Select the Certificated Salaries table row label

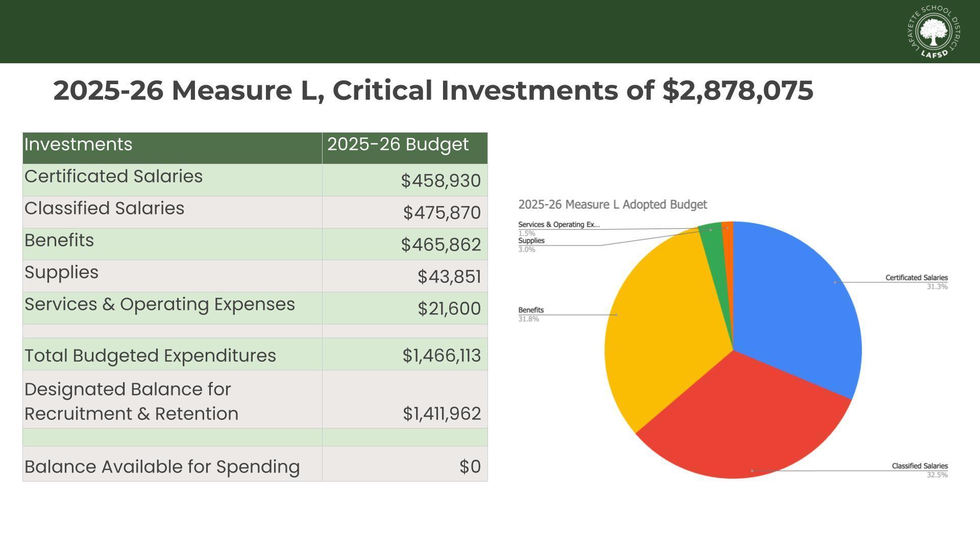tap(113, 177)
